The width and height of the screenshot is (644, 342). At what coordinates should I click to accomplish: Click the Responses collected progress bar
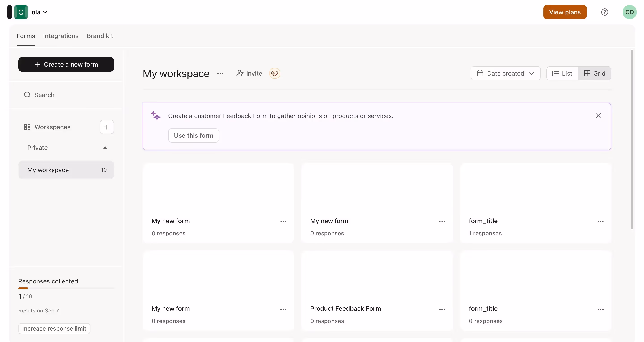[66, 288]
